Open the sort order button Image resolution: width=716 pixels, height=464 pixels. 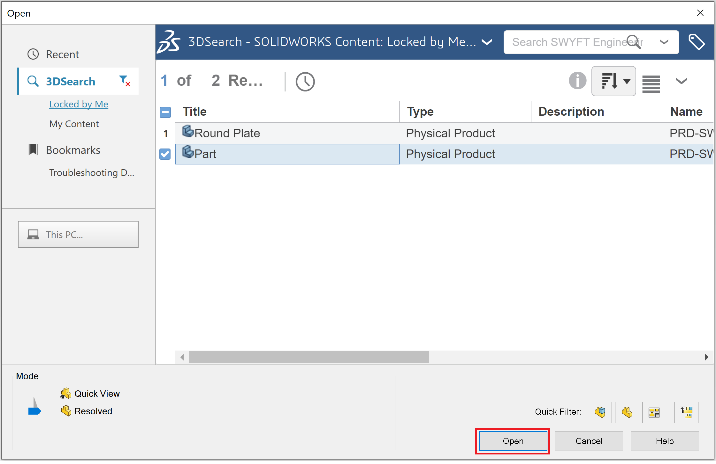(613, 81)
